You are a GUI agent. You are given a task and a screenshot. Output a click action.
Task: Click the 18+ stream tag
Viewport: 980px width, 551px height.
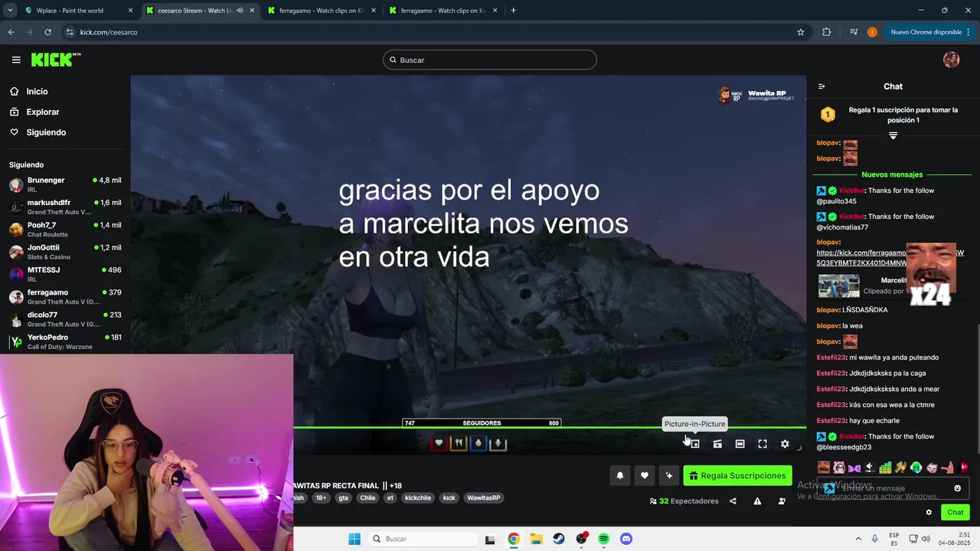coord(321,498)
